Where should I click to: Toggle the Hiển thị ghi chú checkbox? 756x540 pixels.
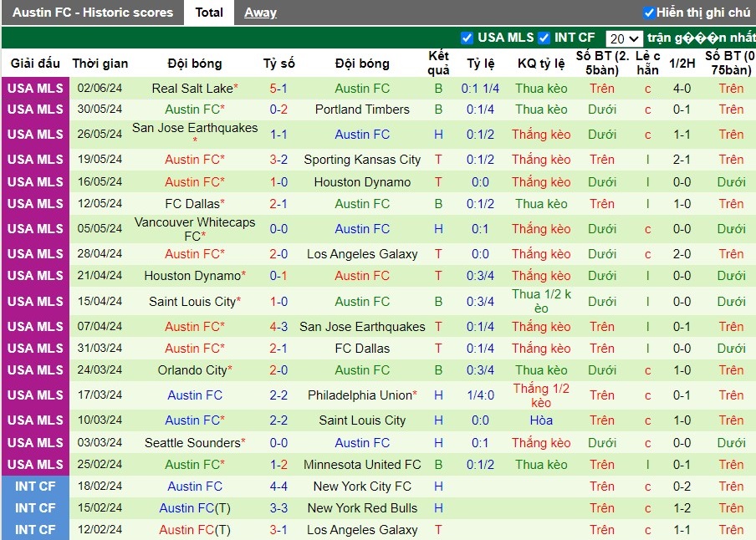coord(649,13)
